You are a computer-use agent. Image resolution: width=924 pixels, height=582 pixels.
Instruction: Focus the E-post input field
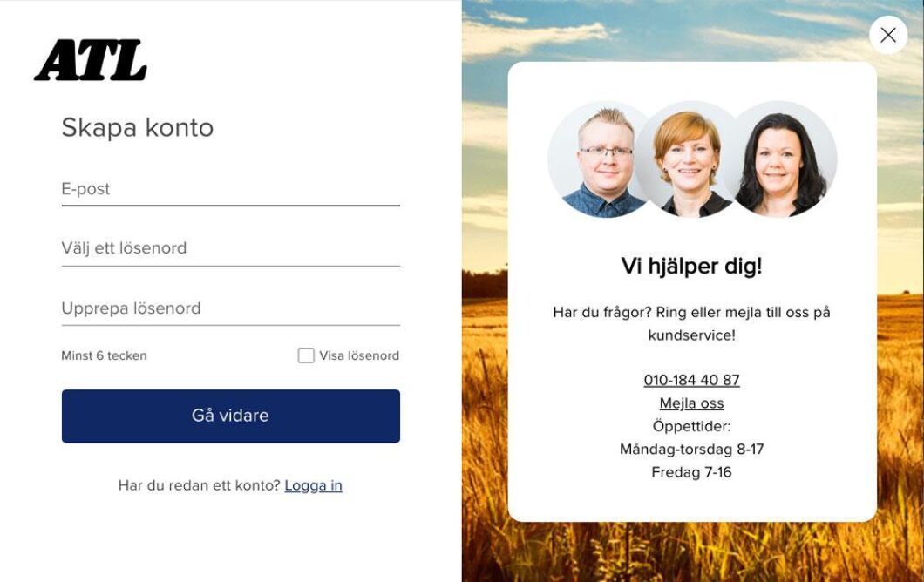point(230,189)
